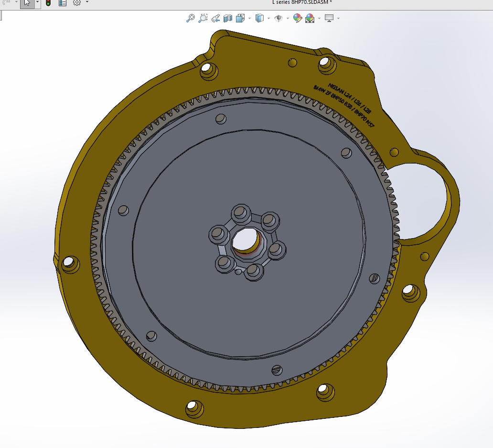Click the blue list properties icon
The height and width of the screenshot is (448, 493).
point(63,4)
